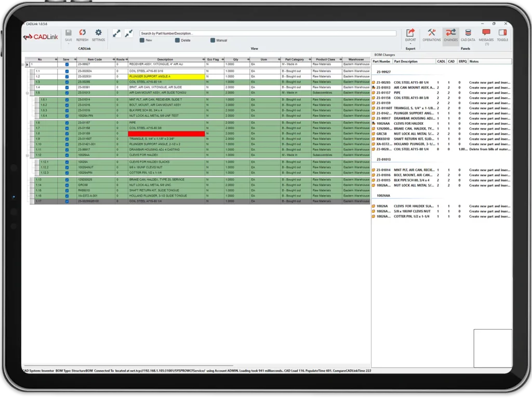Uncheck the Save box for row 1.2
The image size is (532, 403).
(67, 77)
